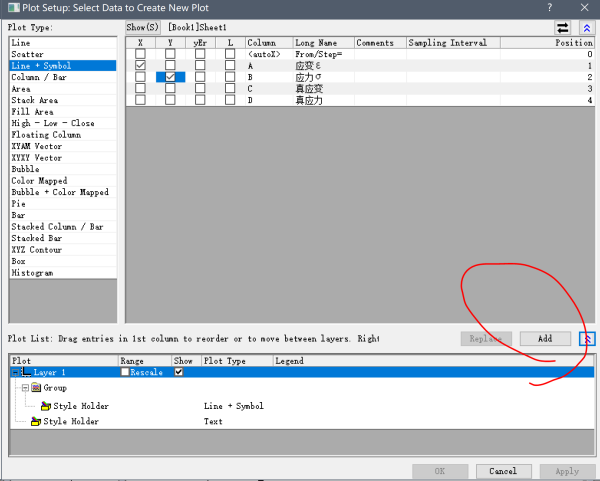Click the Add button
600x481 pixels.
click(545, 339)
